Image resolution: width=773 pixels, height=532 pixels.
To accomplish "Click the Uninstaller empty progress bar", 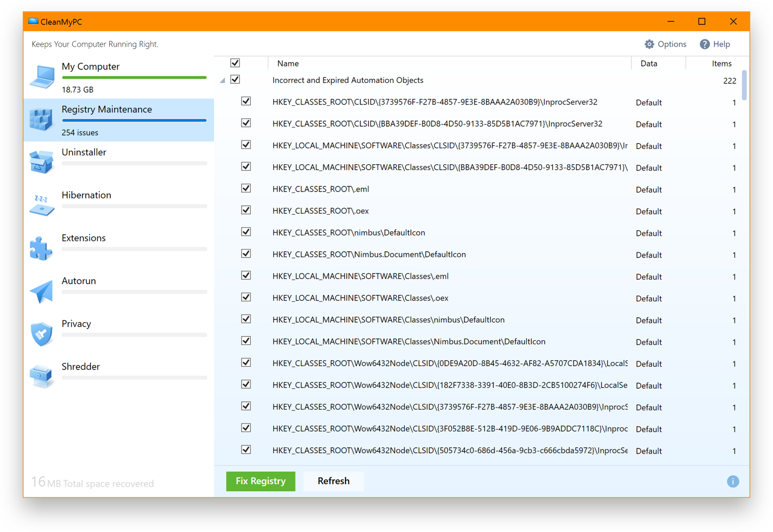I will (134, 164).
